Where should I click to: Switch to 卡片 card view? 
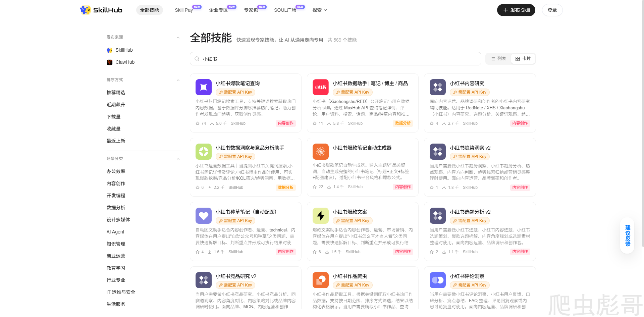[x=523, y=59]
